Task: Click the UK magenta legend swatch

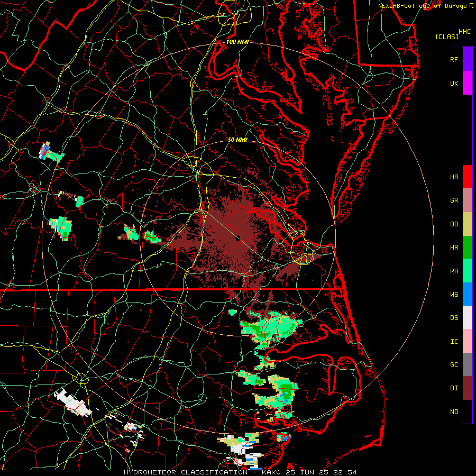Action: [x=467, y=83]
